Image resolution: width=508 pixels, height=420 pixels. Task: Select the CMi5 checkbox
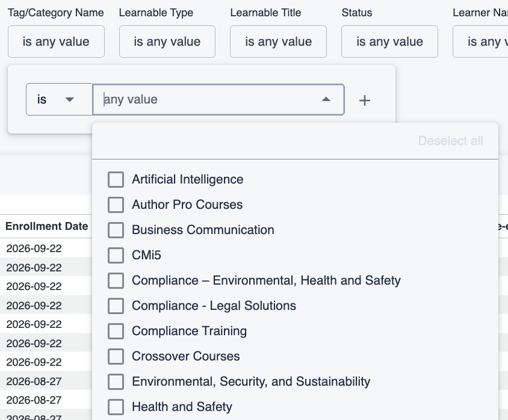[x=116, y=255]
